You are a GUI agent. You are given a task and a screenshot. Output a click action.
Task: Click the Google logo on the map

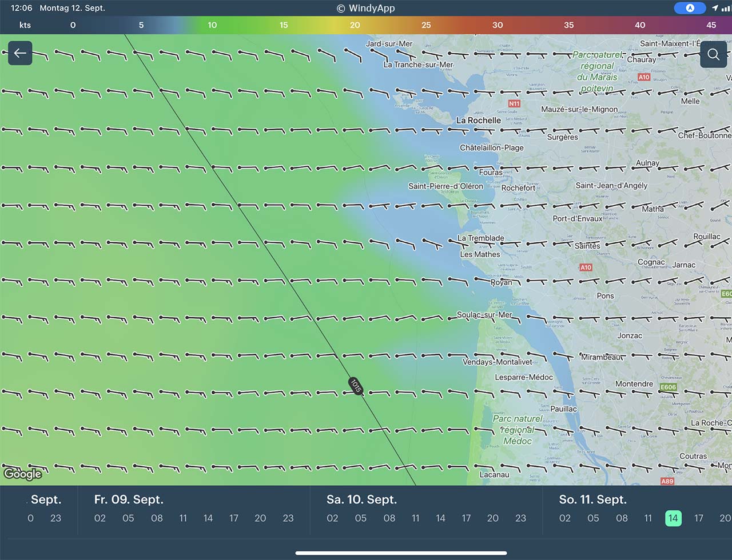tap(23, 474)
